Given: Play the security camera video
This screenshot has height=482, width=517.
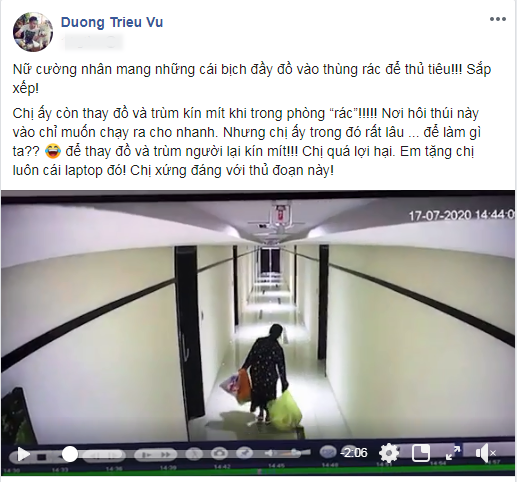Looking at the screenshot, I should click(22, 454).
